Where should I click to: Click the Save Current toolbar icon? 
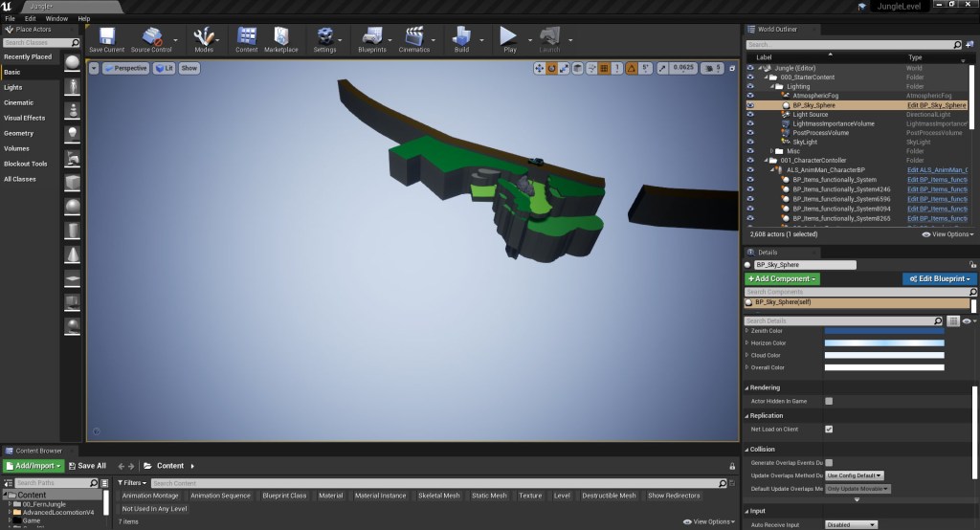106,36
